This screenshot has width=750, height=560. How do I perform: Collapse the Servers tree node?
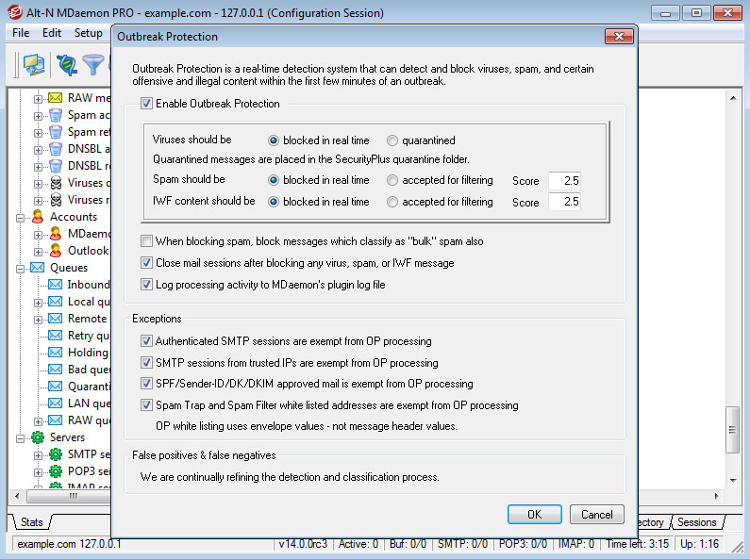coord(22,437)
